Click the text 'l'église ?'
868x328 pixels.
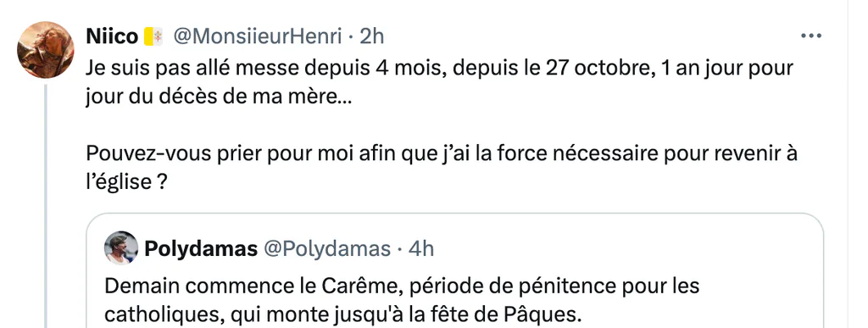pos(127,182)
